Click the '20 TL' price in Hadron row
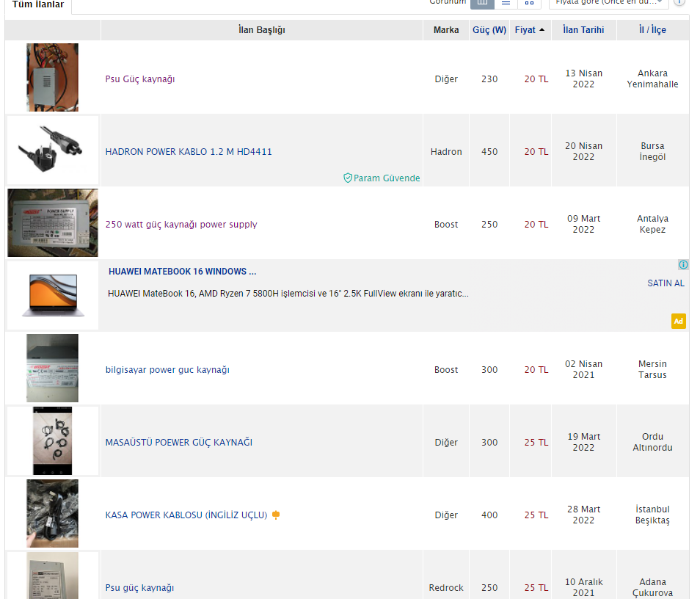 tap(536, 152)
